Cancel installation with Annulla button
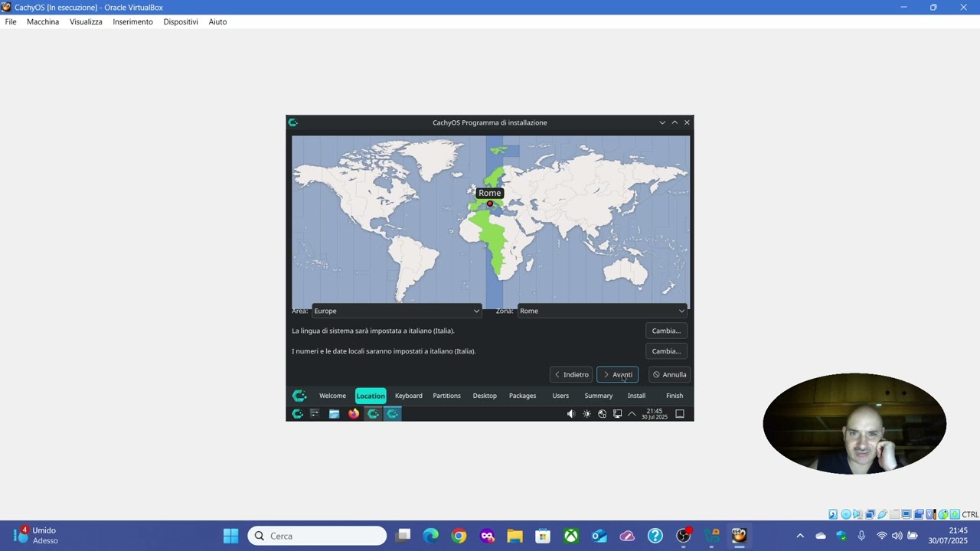This screenshot has width=980, height=551. pyautogui.click(x=669, y=374)
